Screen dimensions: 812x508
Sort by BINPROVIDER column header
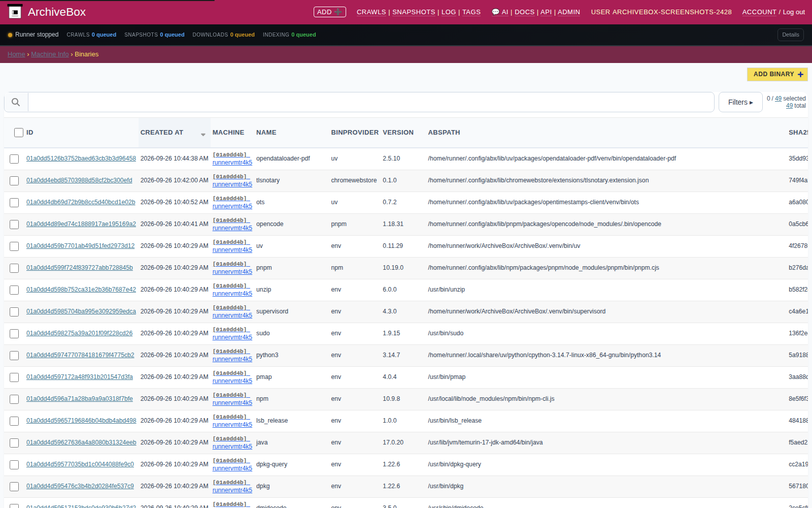(355, 133)
